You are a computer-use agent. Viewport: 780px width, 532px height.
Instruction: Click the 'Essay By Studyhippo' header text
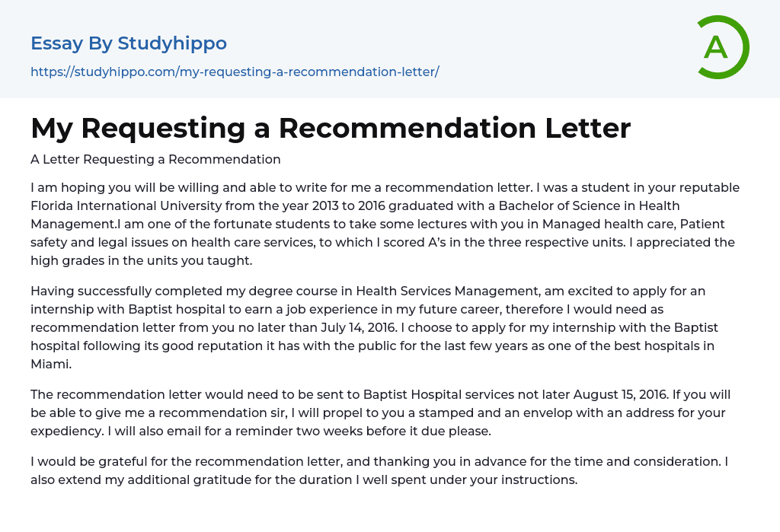[x=129, y=43]
